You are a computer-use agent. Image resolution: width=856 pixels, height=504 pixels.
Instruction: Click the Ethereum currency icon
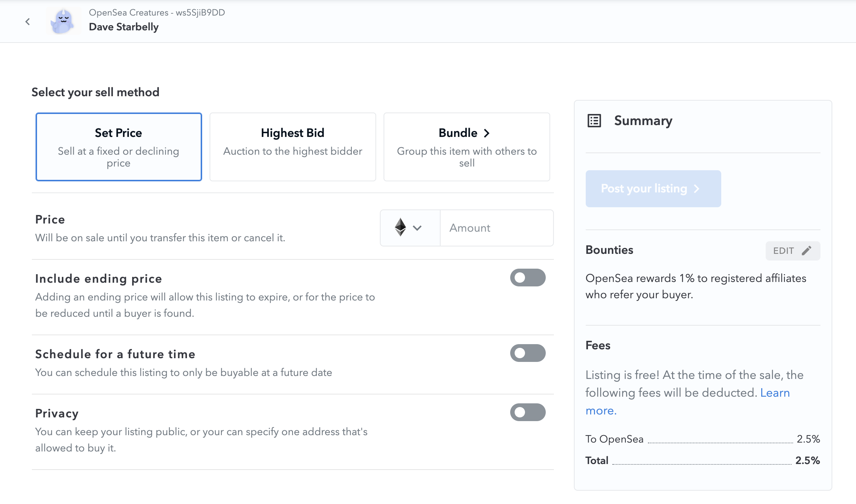[x=400, y=227]
